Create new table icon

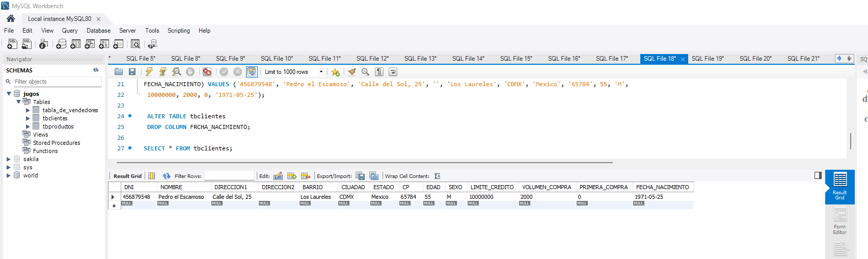click(x=75, y=44)
